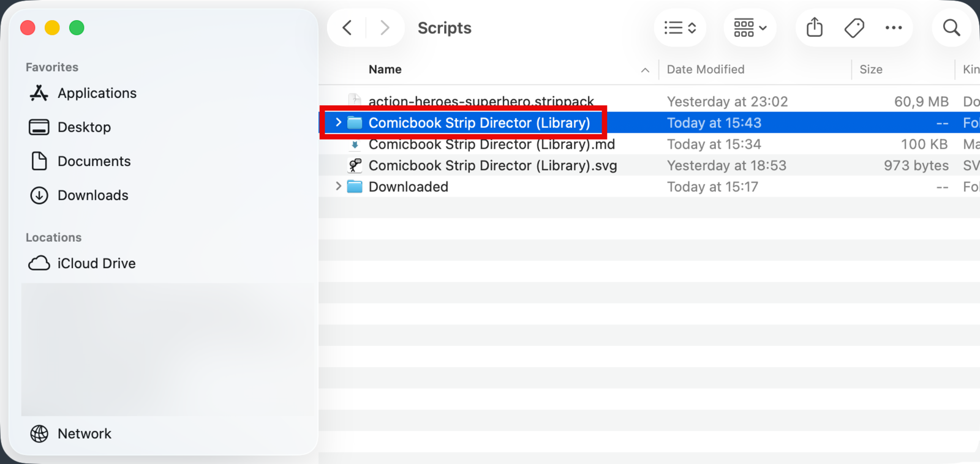Expand the Downloaded folder disclosure arrow
Screen dimensions: 980x464
point(338,186)
